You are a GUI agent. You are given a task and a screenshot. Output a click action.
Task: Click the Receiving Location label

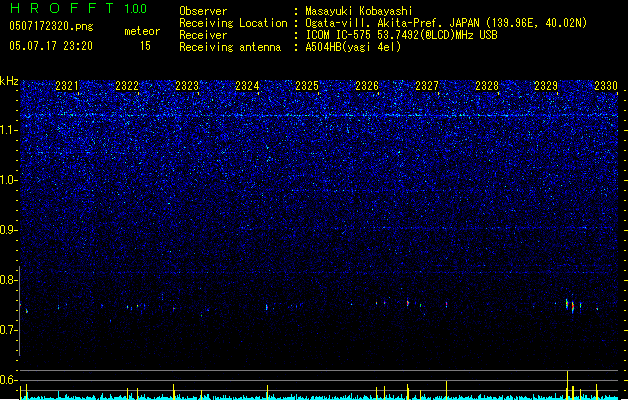coord(233,23)
